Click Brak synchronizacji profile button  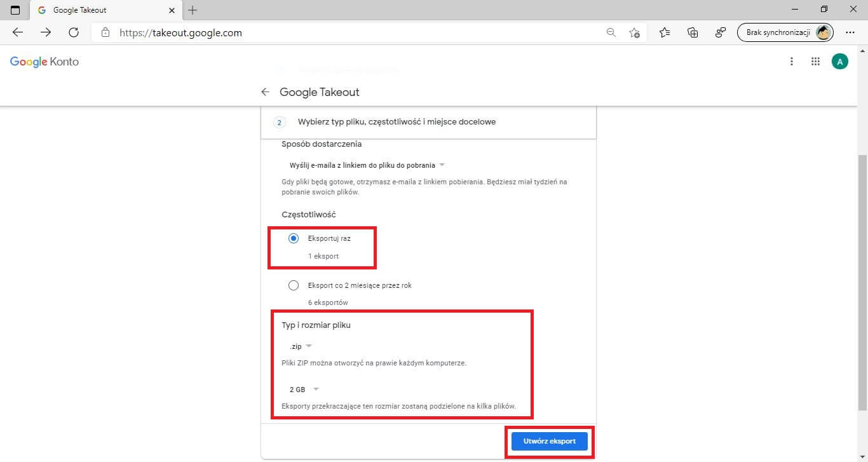point(785,32)
